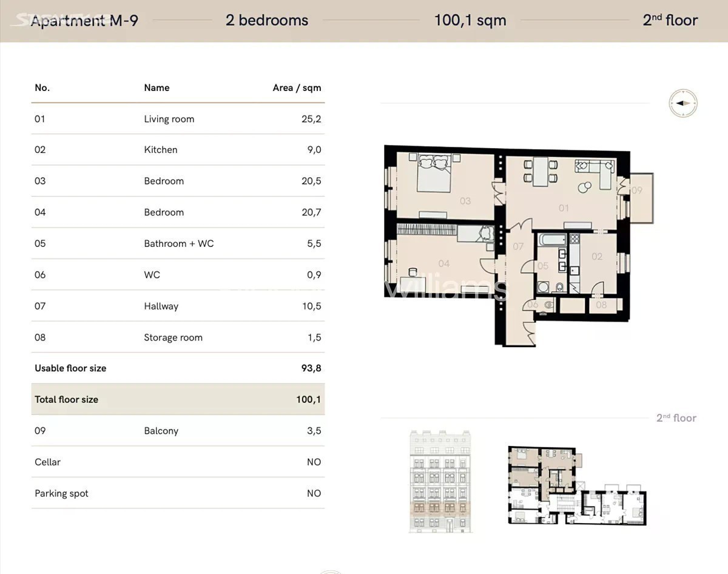Click the Apartment M-9 header title
The height and width of the screenshot is (574, 728).
click(x=84, y=21)
